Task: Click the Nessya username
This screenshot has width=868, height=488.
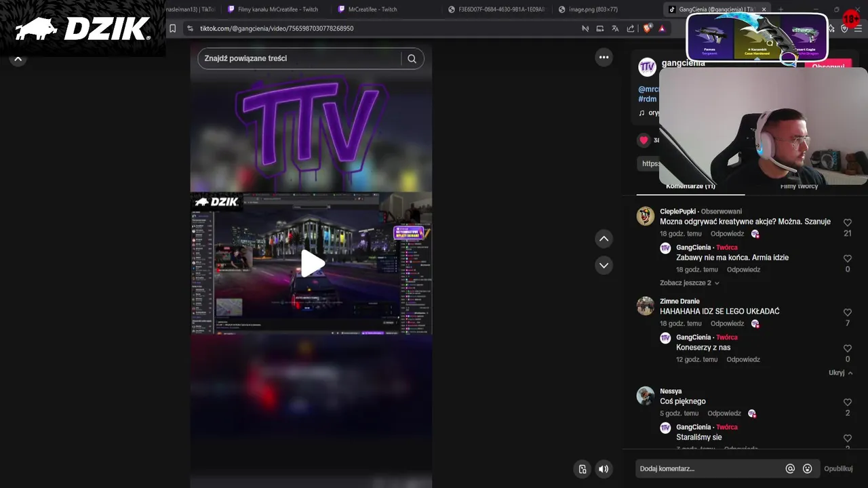Action: point(671,391)
